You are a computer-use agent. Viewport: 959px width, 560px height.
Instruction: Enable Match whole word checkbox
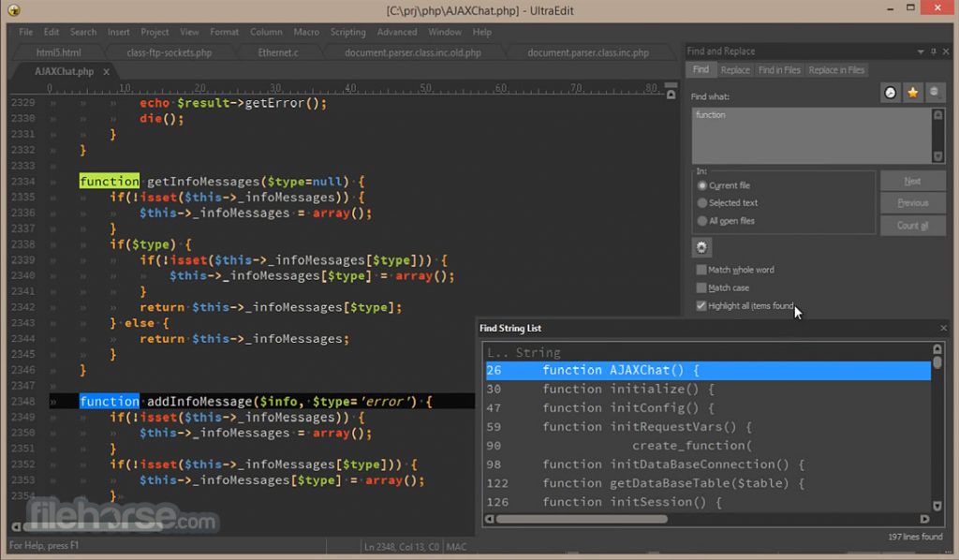701,270
